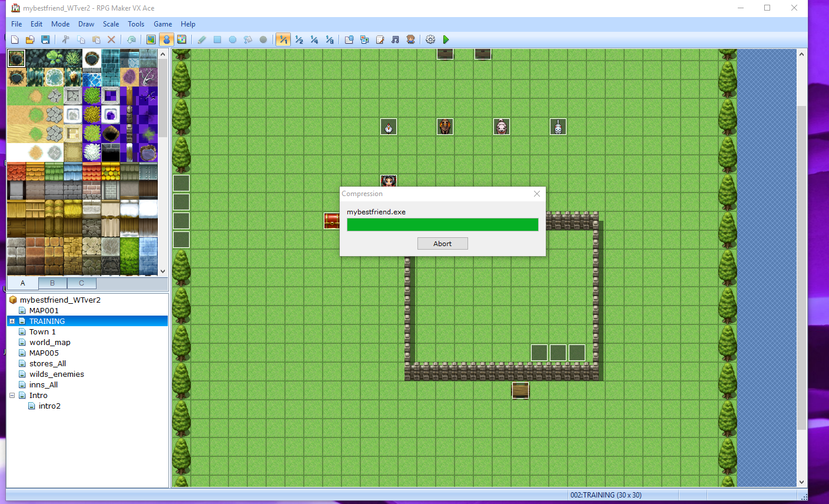Screen dimensions: 829x504
Task: Set map scale to 1/1
Action: (x=283, y=39)
